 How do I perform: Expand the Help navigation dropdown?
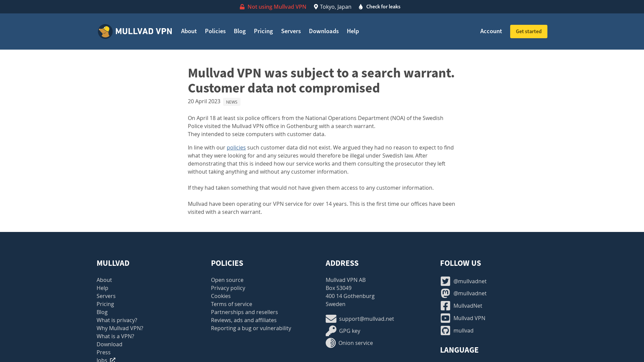tap(353, 31)
